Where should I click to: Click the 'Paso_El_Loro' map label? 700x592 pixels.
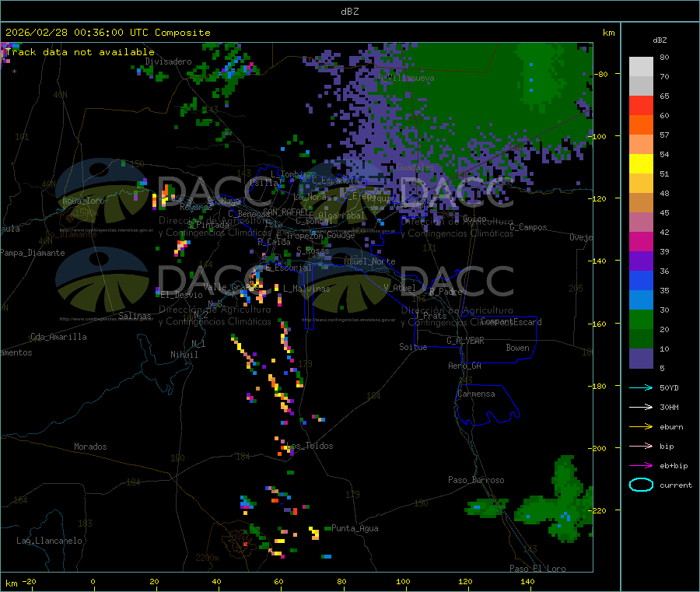tap(537, 569)
